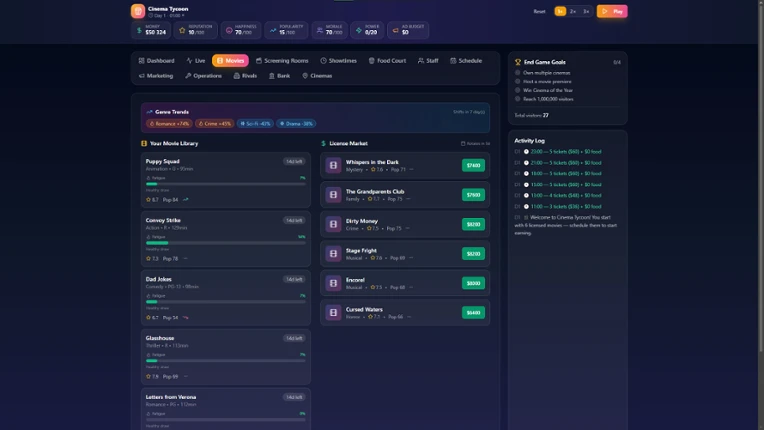Set game speed to 2x
764x430 pixels.
point(573,11)
